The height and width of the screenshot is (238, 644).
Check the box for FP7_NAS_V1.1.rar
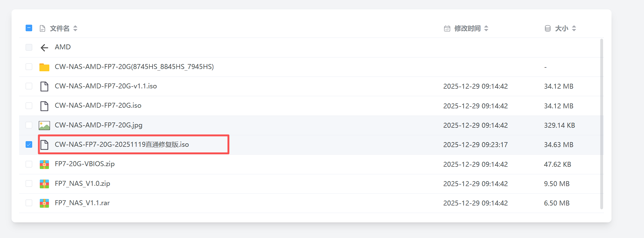tap(29, 203)
